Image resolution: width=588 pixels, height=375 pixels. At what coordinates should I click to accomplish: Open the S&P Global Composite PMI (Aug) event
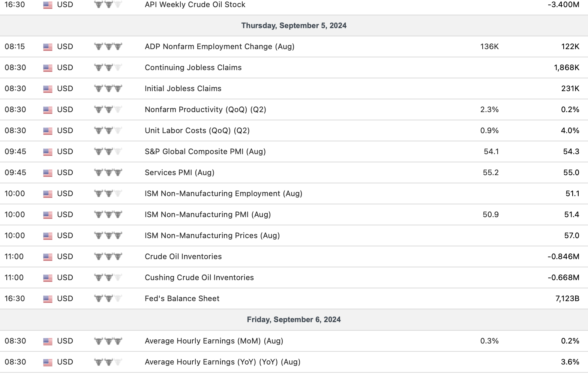point(205,152)
